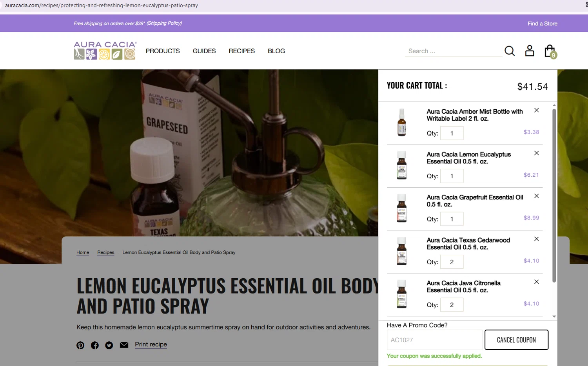Click the $8.99 Grapefruit price

point(531,218)
